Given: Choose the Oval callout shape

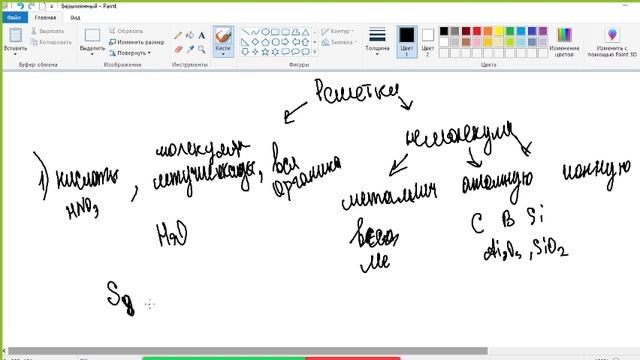Looking at the screenshot, I should point(296,52).
